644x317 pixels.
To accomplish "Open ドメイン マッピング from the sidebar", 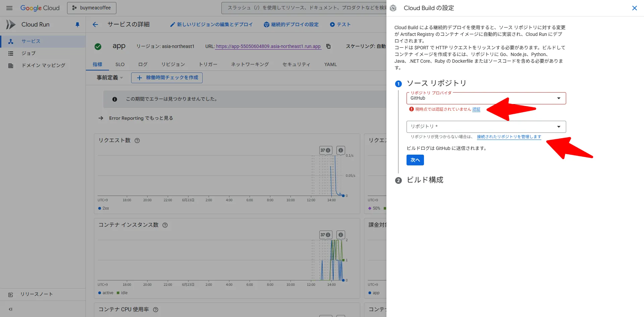I will click(43, 65).
